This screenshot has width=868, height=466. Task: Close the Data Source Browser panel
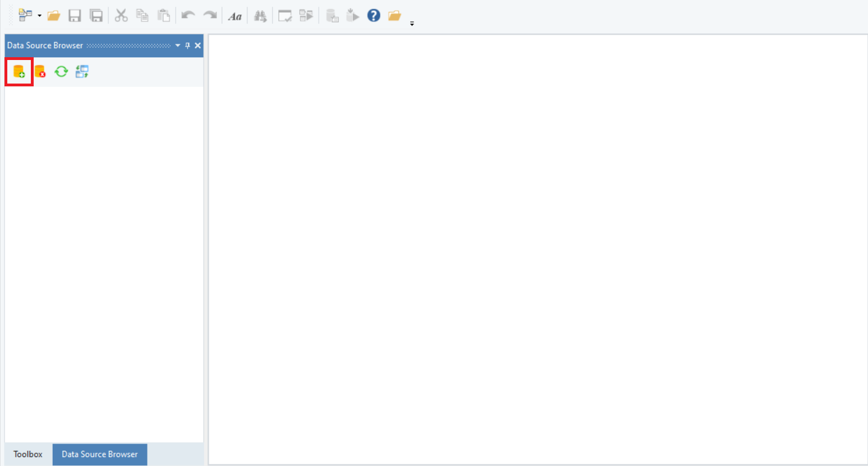pyautogui.click(x=198, y=45)
